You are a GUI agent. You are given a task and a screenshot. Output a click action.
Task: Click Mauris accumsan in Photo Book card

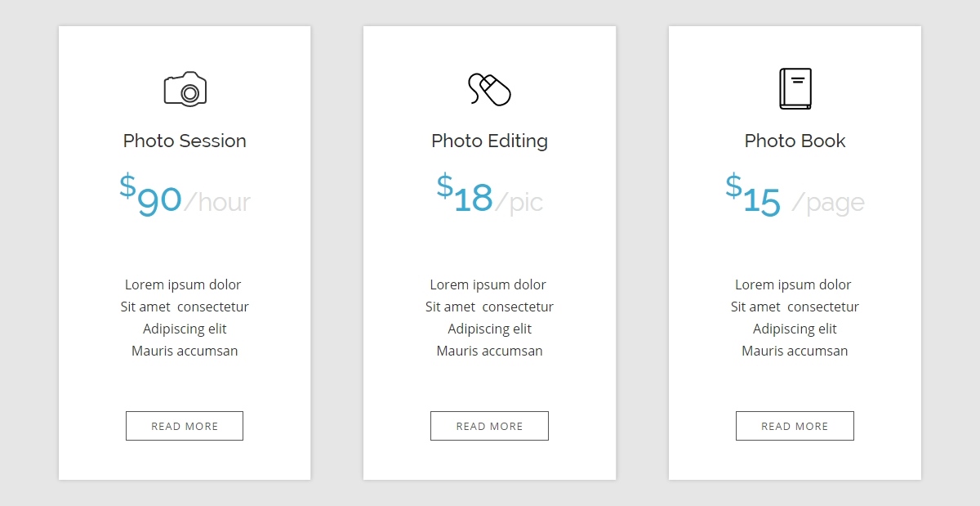pos(795,351)
